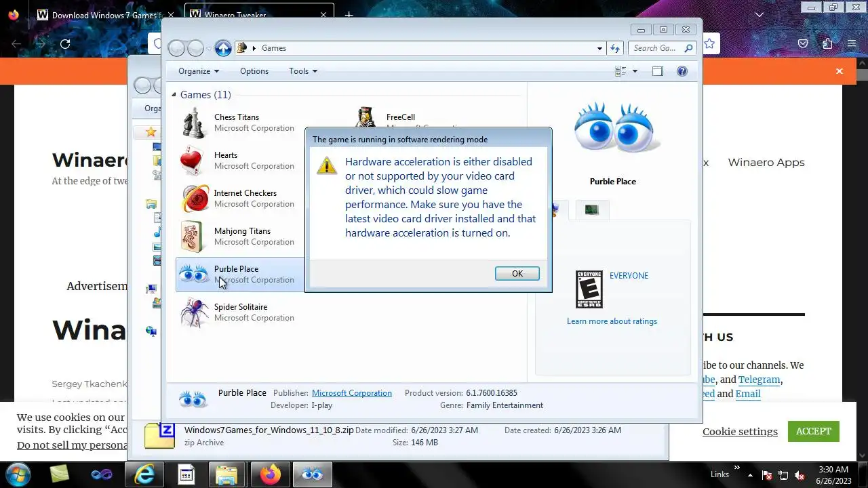Select the Internet Checkers icon
Image resolution: width=868 pixels, height=488 pixels.
pos(195,199)
